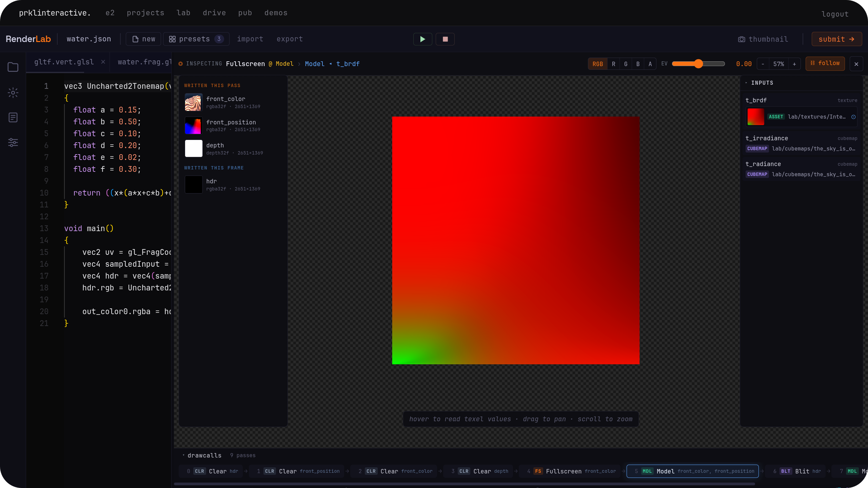Open the lab nav item
Image resolution: width=868 pixels, height=488 pixels.
[x=183, y=13]
